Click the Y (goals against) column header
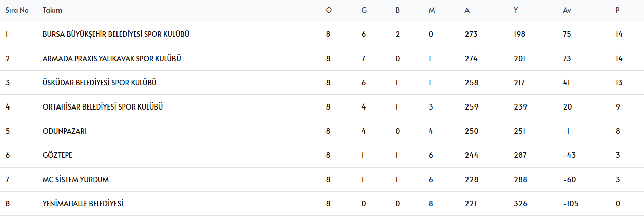This screenshot has height=216, width=644. point(516,11)
